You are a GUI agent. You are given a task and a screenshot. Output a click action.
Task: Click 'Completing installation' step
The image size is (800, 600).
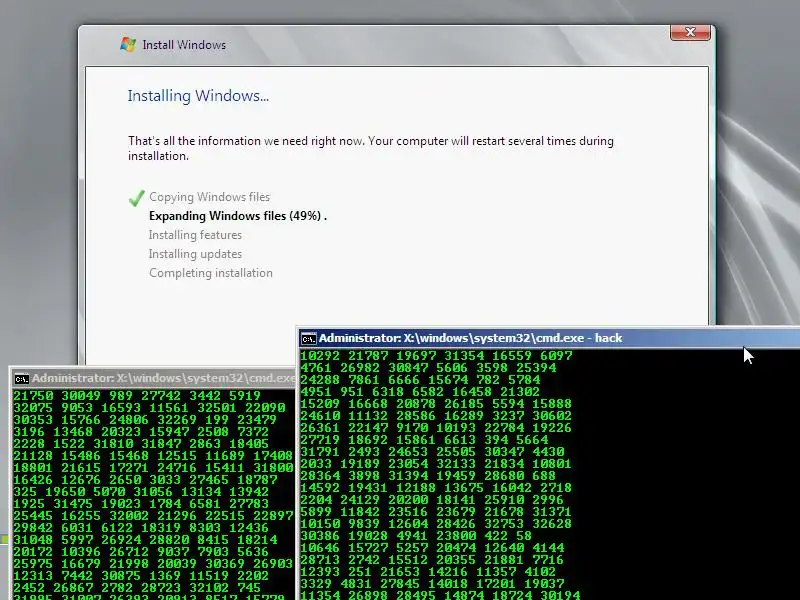211,273
